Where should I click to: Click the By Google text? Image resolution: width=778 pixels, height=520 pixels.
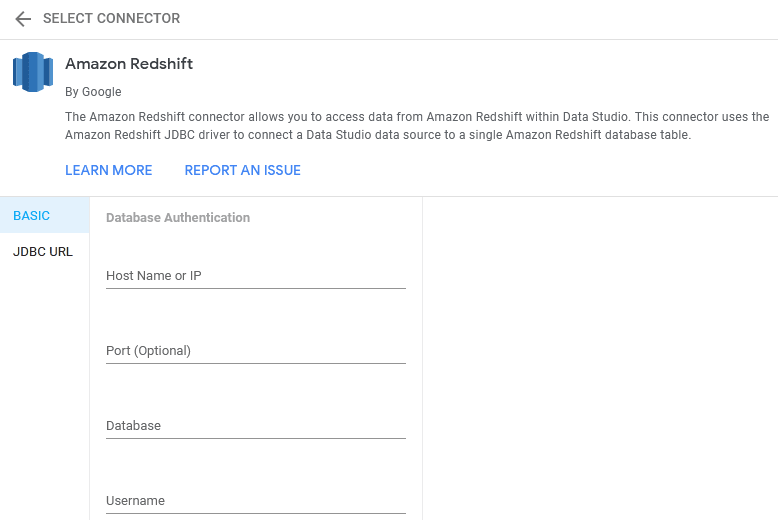tap(93, 92)
